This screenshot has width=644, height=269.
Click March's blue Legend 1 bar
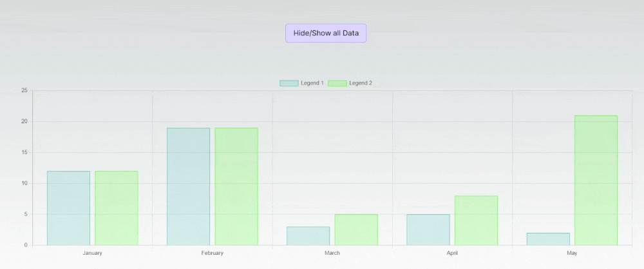pos(308,236)
